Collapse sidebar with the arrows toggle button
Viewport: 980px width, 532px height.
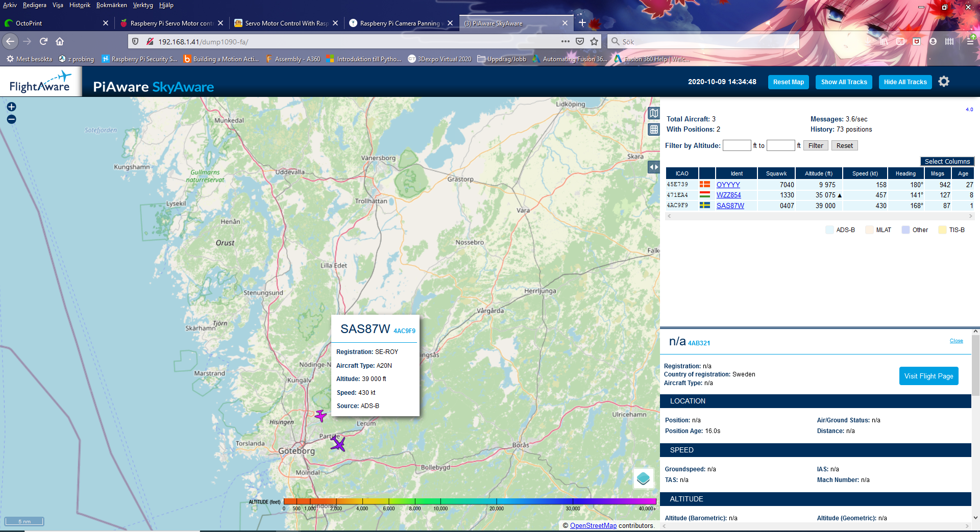654,167
